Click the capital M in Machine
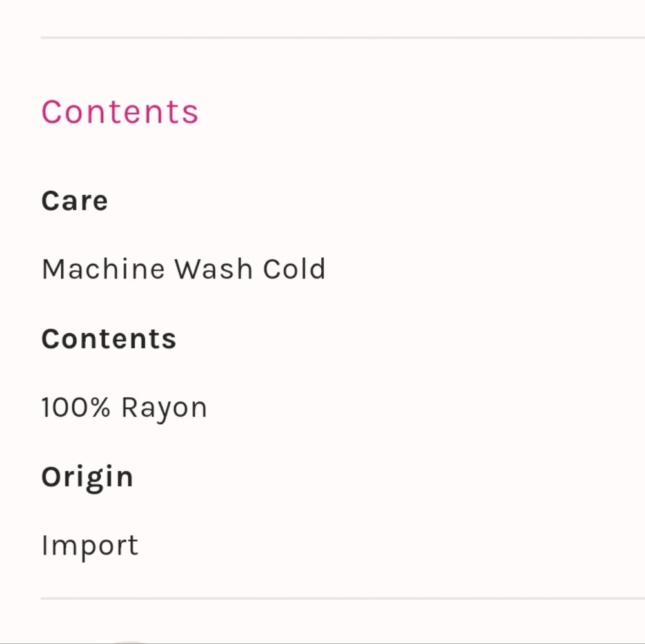The height and width of the screenshot is (644, 645). point(54,269)
